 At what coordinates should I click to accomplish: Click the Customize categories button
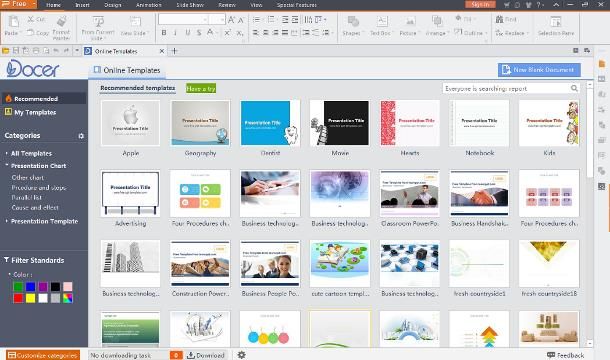click(43, 355)
